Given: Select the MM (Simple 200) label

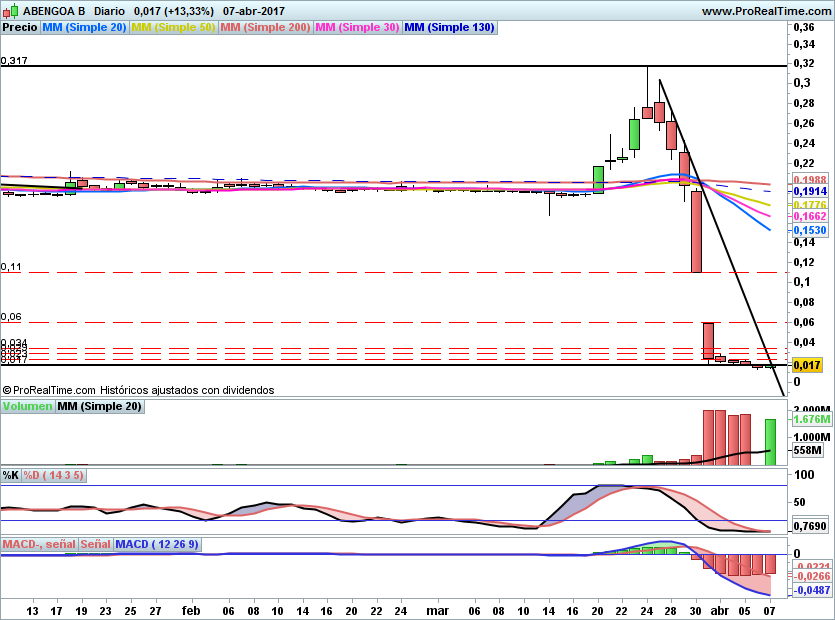Looking at the screenshot, I should 265,28.
